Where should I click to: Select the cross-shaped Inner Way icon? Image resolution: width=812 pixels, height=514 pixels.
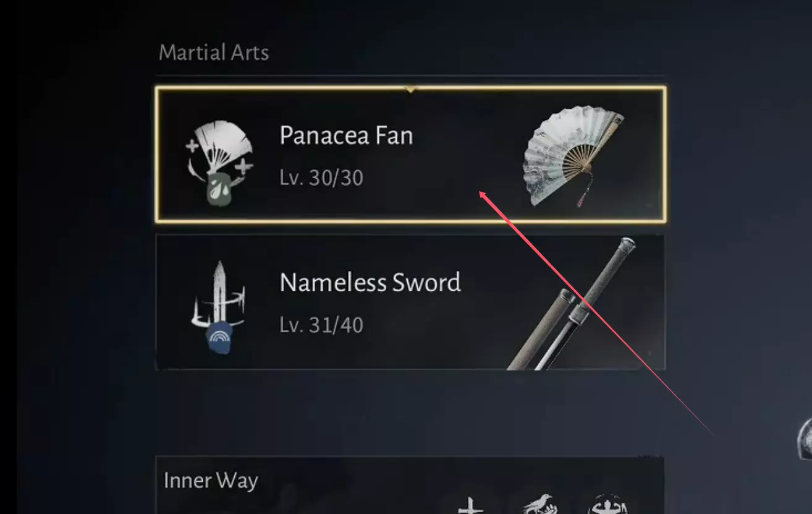(x=471, y=506)
